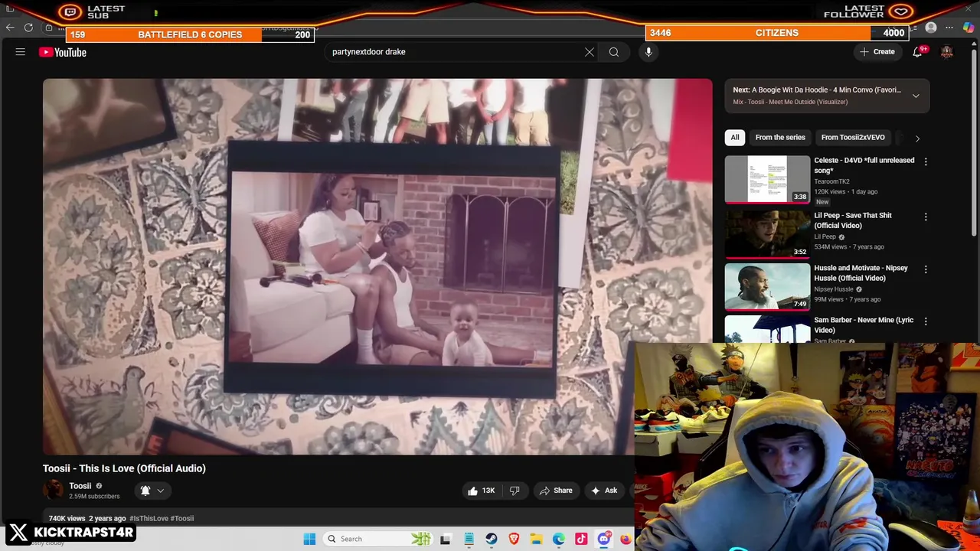Expand the Next mix playlist panel
This screenshot has height=551, width=980.
tap(916, 96)
